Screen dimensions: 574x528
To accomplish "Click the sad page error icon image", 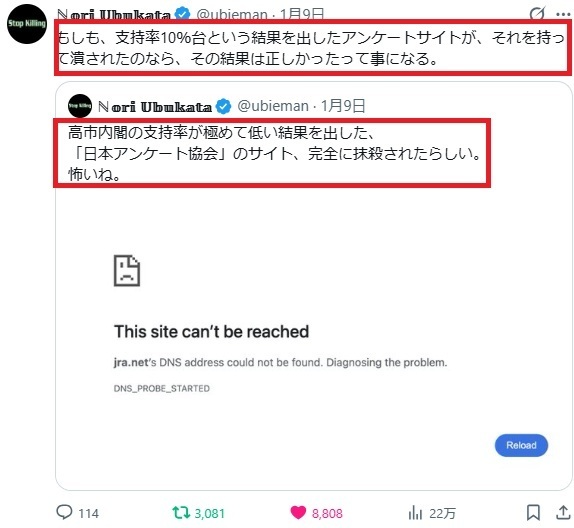I will pos(127,271).
